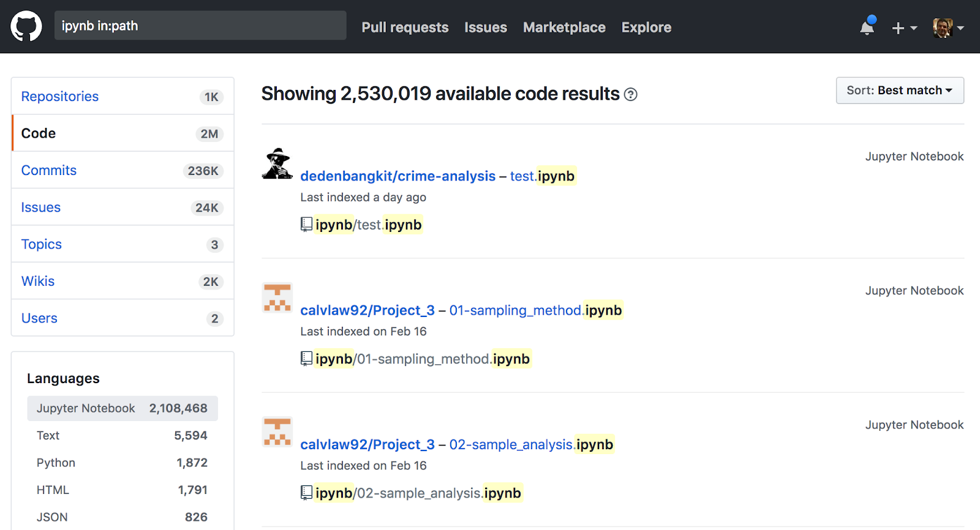
Task: Open the user avatar menu
Action: click(x=948, y=28)
